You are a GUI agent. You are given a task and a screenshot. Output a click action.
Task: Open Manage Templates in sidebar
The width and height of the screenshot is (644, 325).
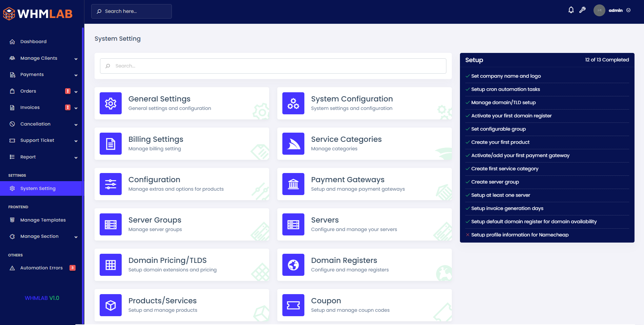coord(43,220)
